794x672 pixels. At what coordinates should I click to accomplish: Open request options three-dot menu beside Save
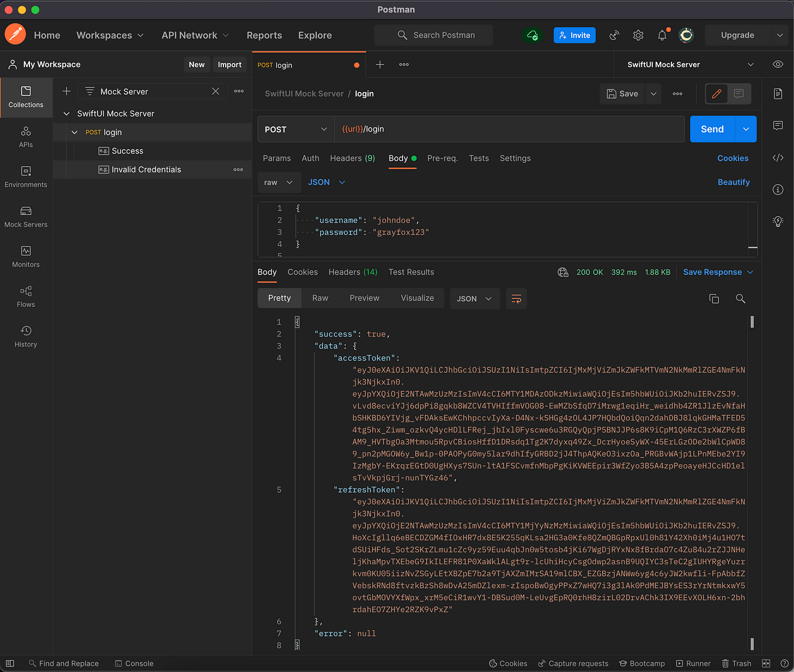(x=678, y=94)
